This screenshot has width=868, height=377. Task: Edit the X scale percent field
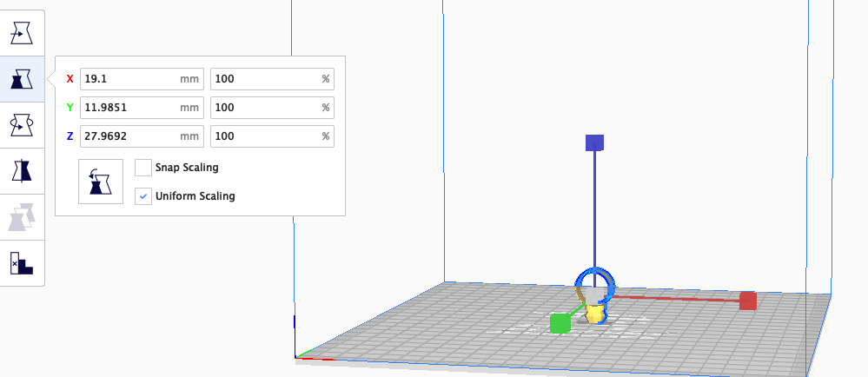(x=272, y=78)
